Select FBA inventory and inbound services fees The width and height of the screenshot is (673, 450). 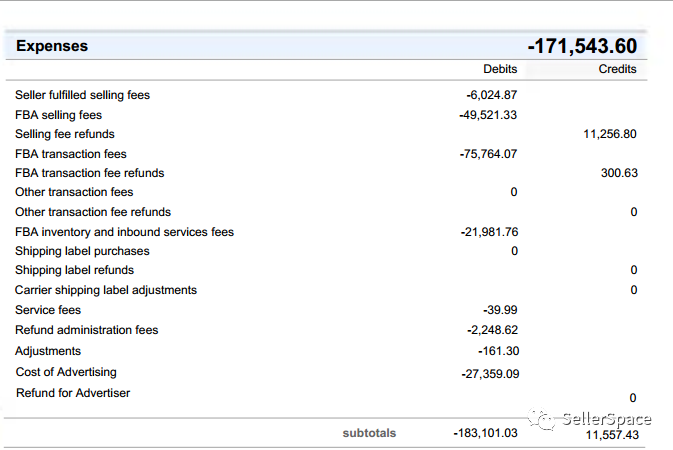124,232
